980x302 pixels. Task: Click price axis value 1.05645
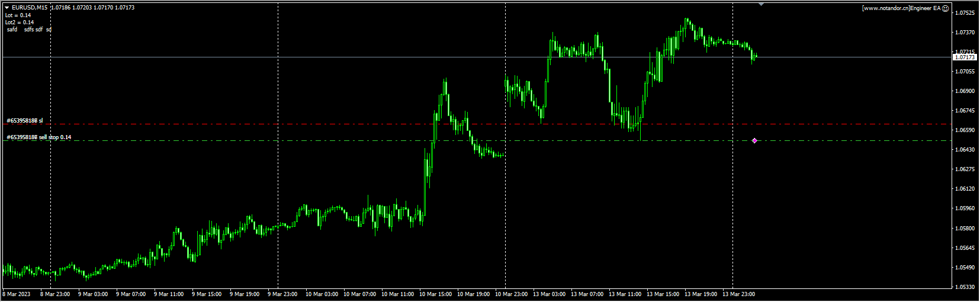click(x=965, y=248)
